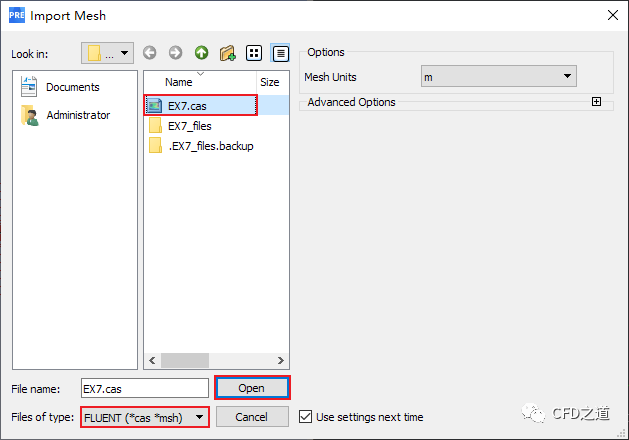Screen dimensions: 629x440
Task: Open the Look in folder dropdown
Action: [x=108, y=53]
